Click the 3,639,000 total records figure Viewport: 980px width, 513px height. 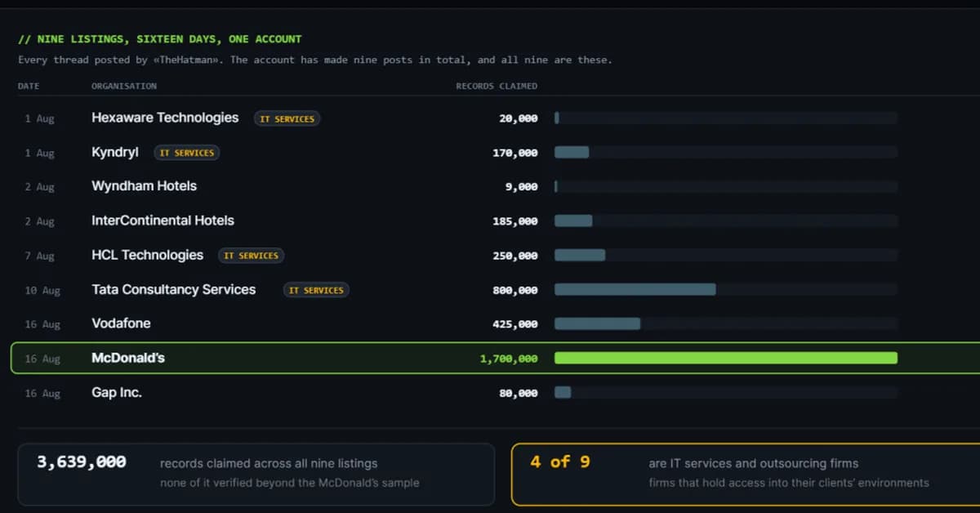pos(82,462)
